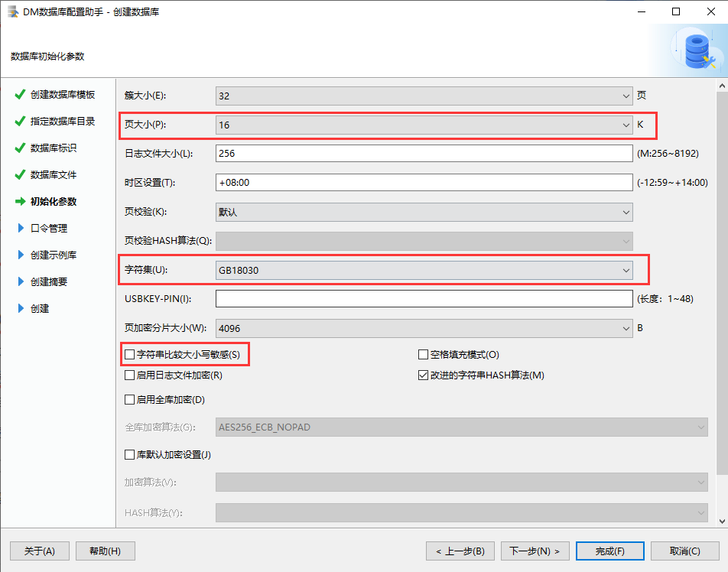Click the blue triangle beside 创建摘要
The height and width of the screenshot is (572, 728).
21,281
